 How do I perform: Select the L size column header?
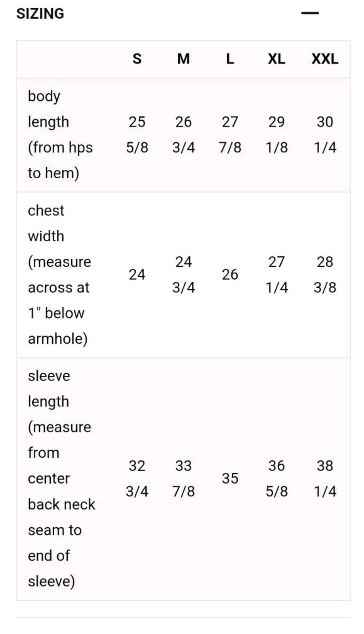click(230, 59)
